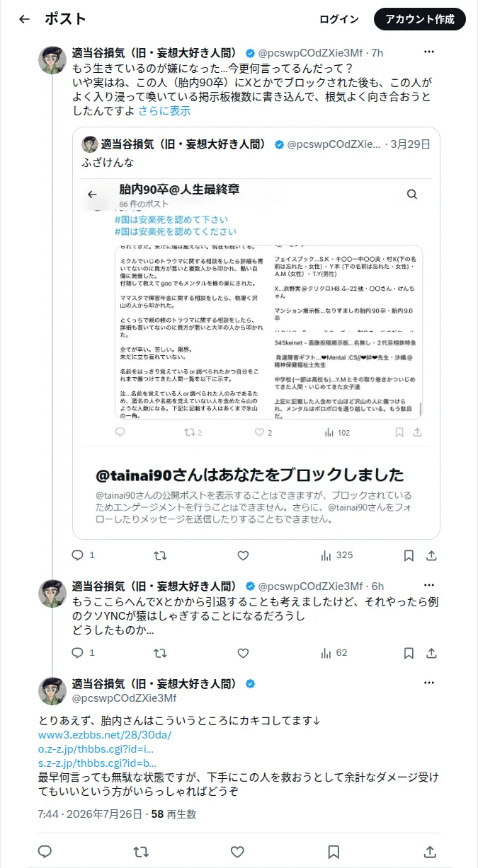Viewport: 478px width, 868px height.
Task: Open the avatar of the 6h post
Action: (x=52, y=593)
